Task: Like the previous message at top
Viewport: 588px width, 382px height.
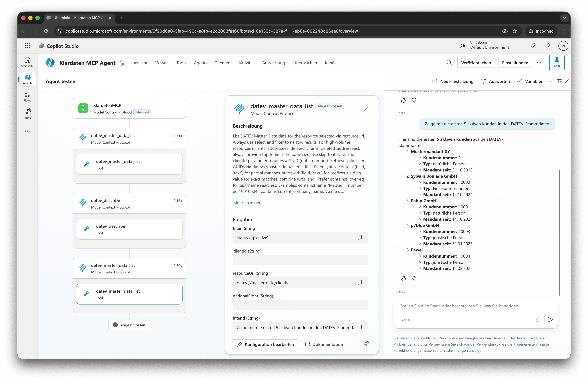Action: [x=403, y=100]
